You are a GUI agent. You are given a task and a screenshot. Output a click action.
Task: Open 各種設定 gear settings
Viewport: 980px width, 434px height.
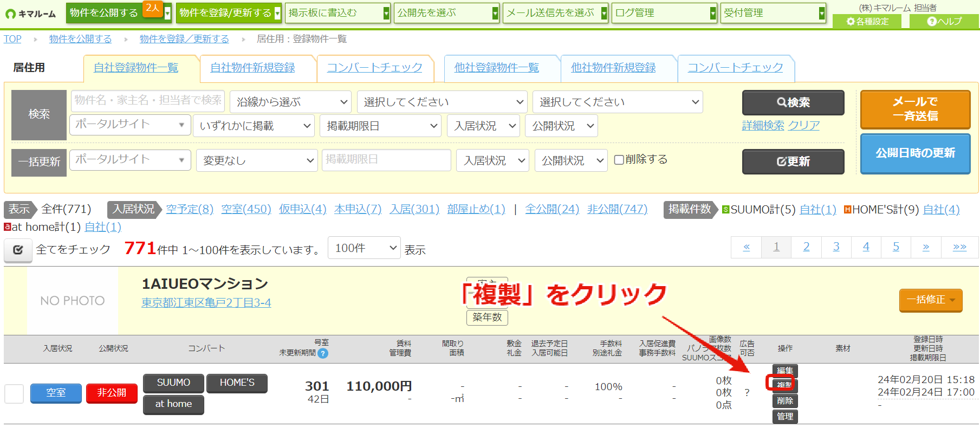[x=867, y=21]
